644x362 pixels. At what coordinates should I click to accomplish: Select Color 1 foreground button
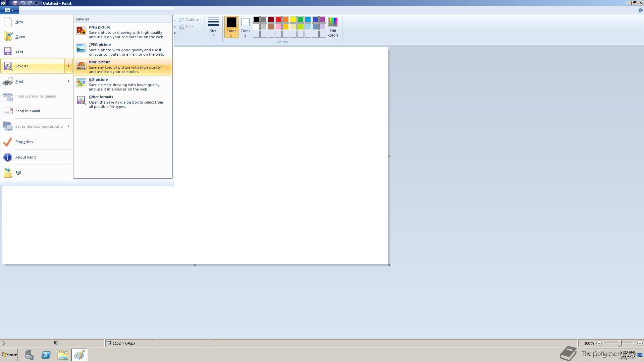pyautogui.click(x=231, y=27)
